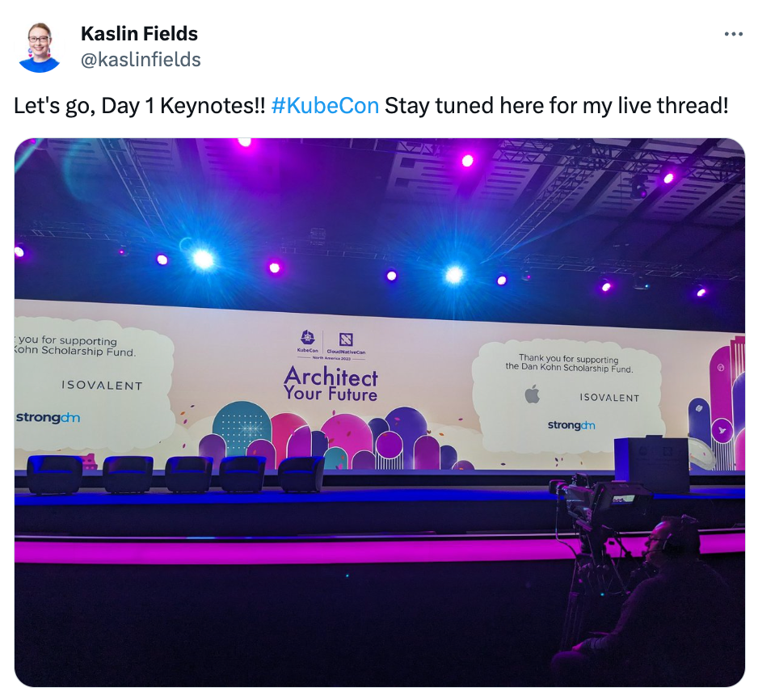Click the @kaslinfields handle

141,60
